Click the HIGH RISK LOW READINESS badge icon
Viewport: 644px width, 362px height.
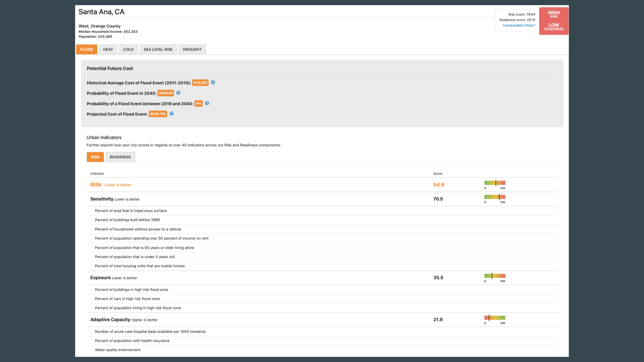point(553,20)
